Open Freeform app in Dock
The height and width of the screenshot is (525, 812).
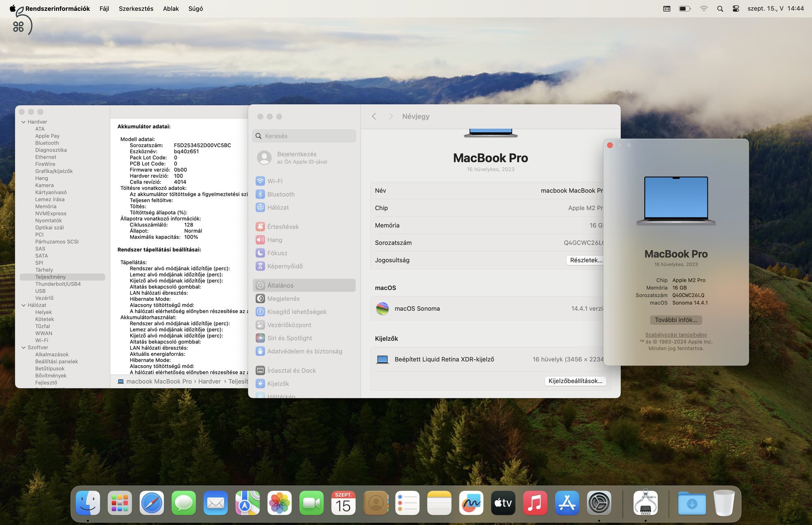point(471,503)
